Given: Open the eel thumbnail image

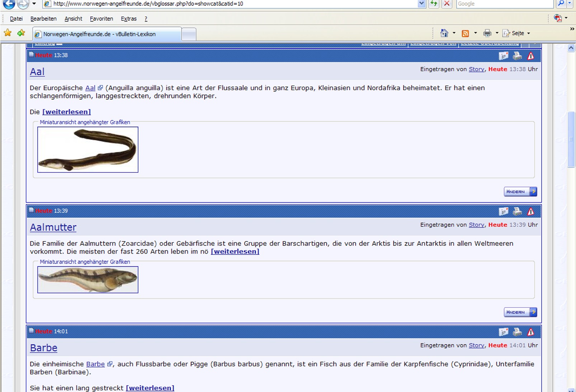Looking at the screenshot, I should coord(88,150).
